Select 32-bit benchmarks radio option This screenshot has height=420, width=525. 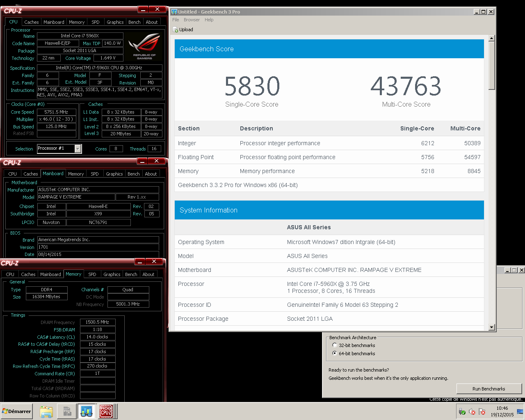[335, 345]
